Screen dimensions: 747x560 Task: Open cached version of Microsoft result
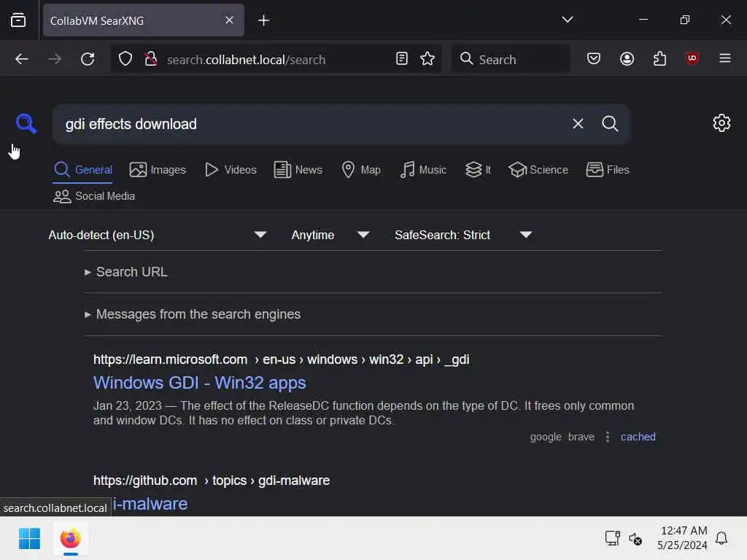pyautogui.click(x=638, y=437)
